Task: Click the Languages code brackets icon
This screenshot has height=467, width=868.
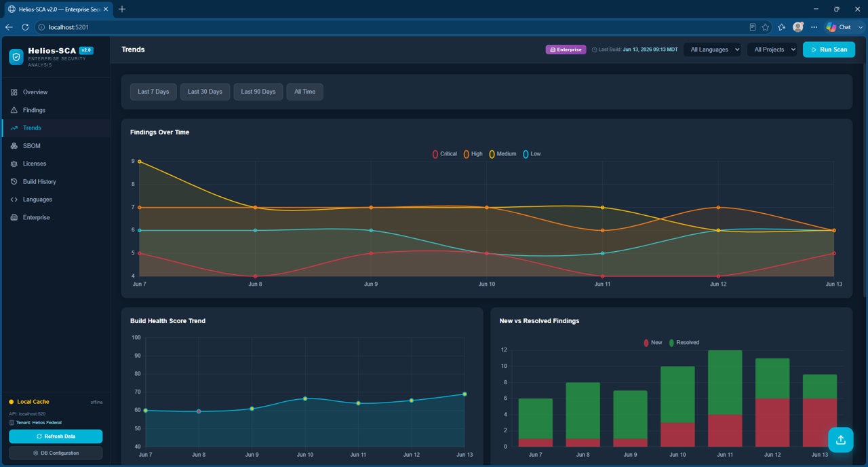Action: pyautogui.click(x=14, y=200)
